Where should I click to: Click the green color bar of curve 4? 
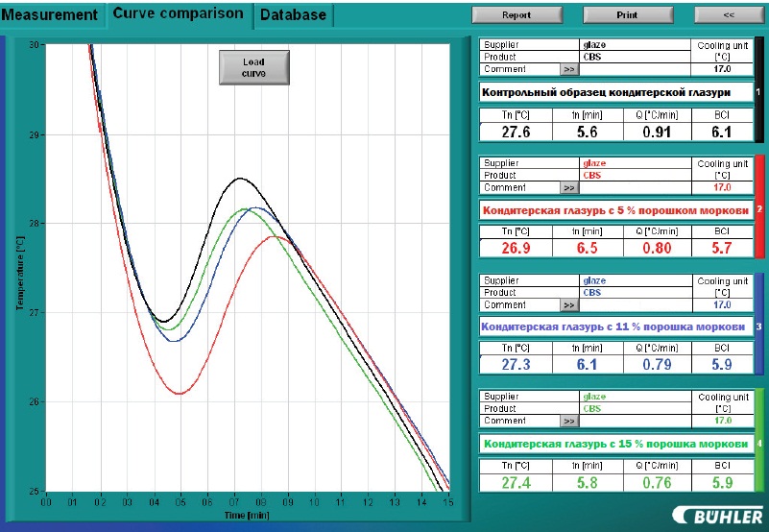(x=759, y=442)
